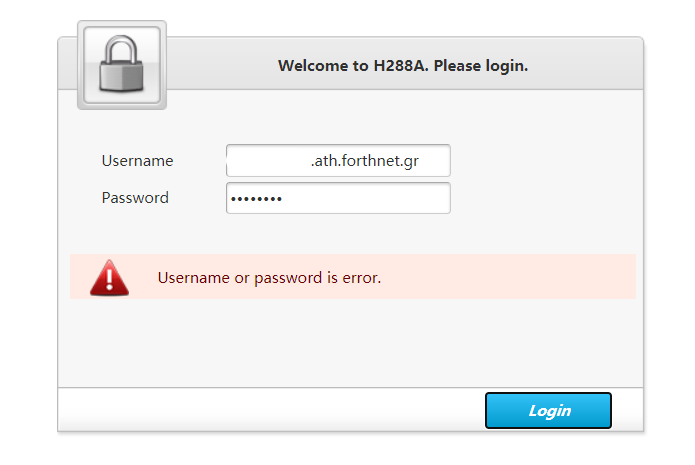Viewport: 695px width, 465px height.
Task: Click the red warning triangle icon
Action: [x=109, y=278]
